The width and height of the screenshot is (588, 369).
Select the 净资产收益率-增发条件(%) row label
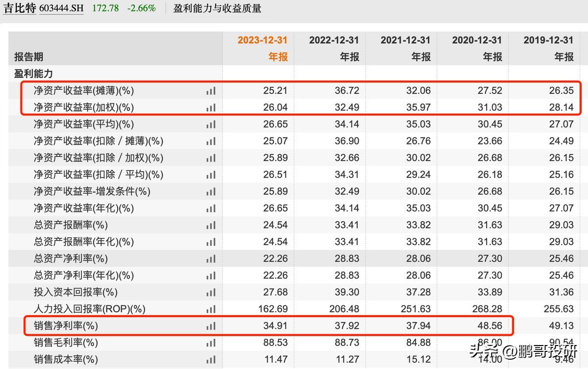[92, 191]
